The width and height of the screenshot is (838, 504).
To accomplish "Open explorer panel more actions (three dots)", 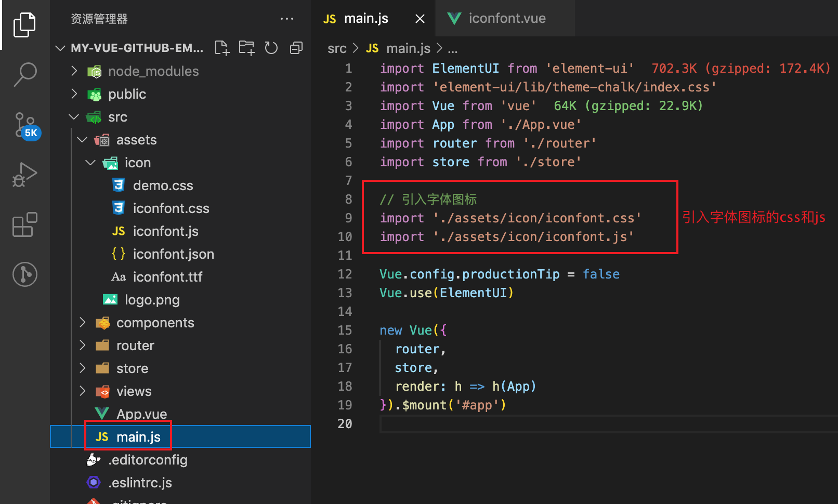I will coord(287,19).
